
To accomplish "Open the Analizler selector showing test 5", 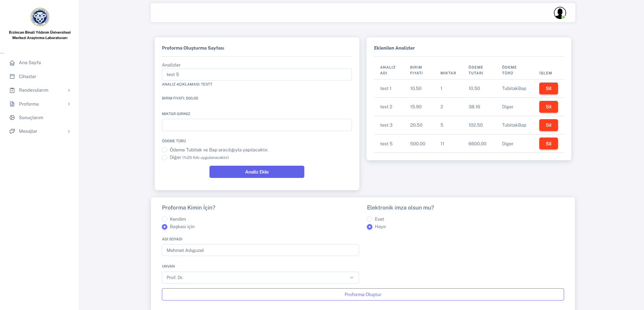I will 257,75.
